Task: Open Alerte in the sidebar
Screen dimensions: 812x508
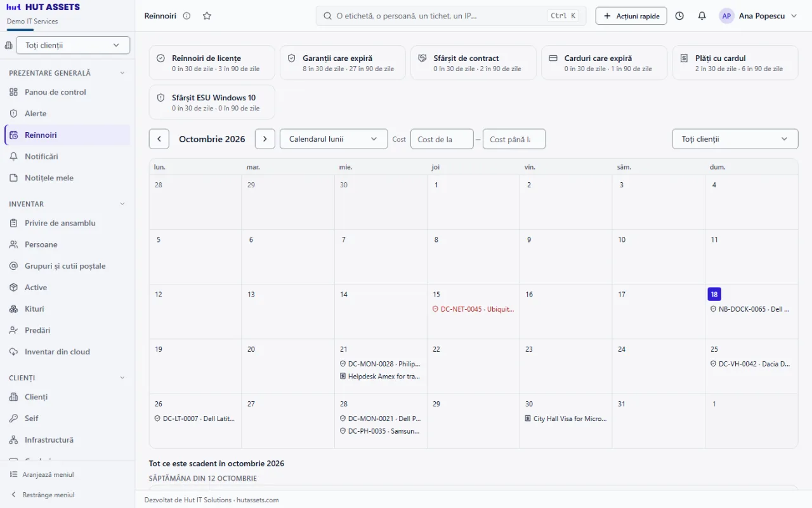Action: [x=67, y=114]
